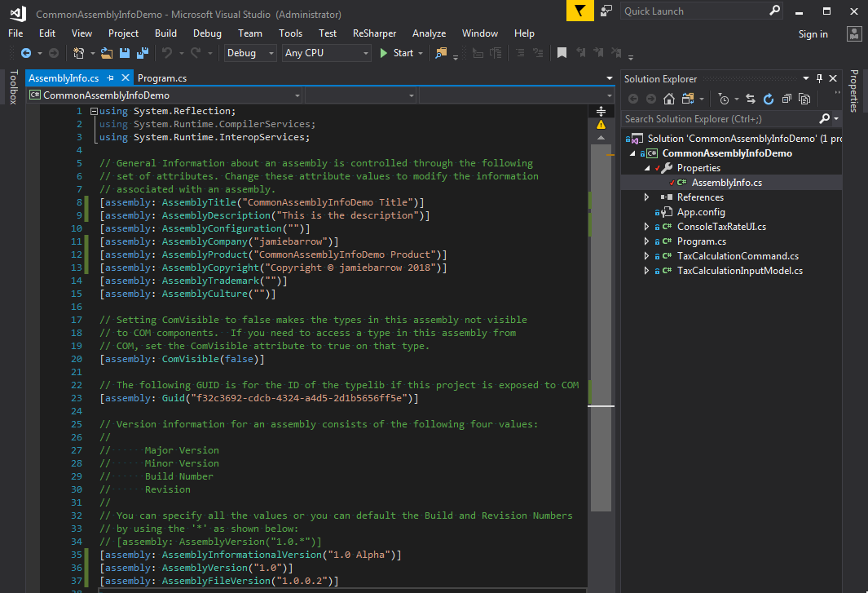The image size is (868, 593).
Task: Select AssemblyInfo.cs in Solution Explorer
Action: coord(726,183)
